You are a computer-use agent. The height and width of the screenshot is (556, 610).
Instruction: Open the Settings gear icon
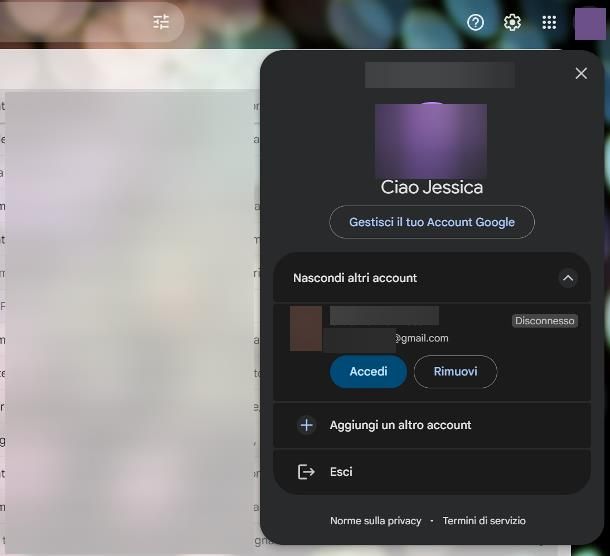coord(512,22)
